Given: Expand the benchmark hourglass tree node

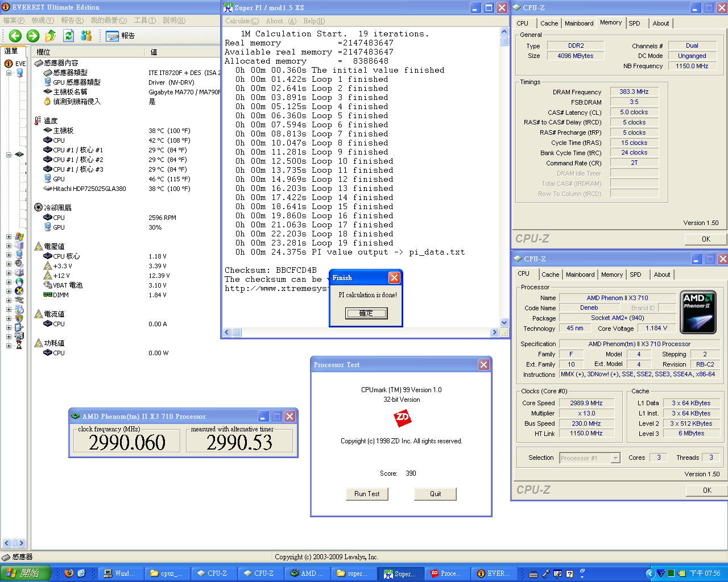Looking at the screenshot, I should [x=9, y=346].
